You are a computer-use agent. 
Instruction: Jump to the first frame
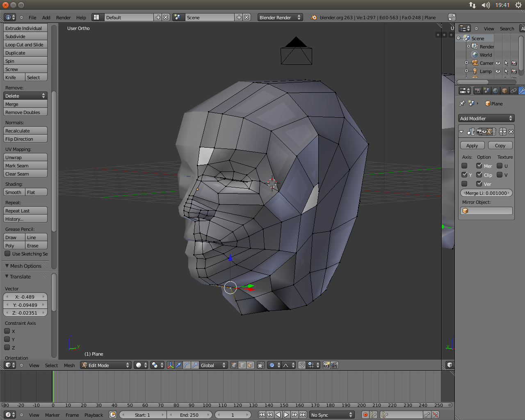click(x=262, y=415)
